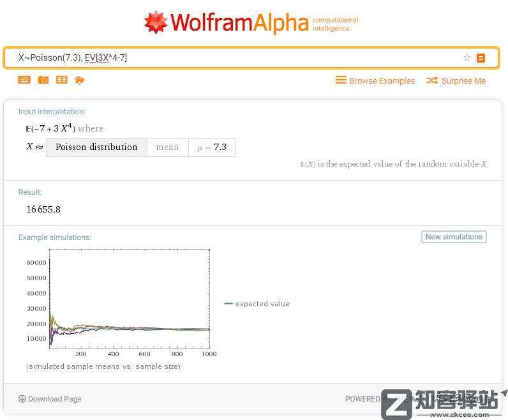The image size is (508, 420).
Task: Click the file upload icon
Action: pos(79,80)
